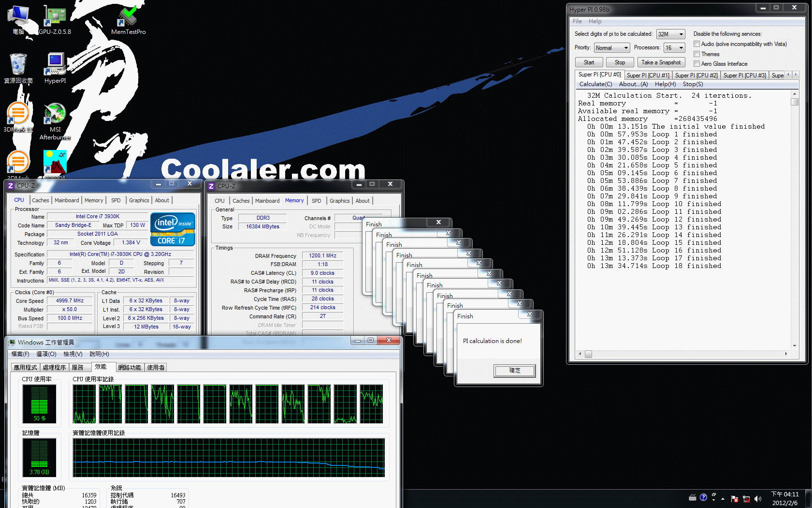Image resolution: width=812 pixels, height=508 pixels.
Task: Switch to 使用者 tab in Task Manager
Action: click(156, 368)
